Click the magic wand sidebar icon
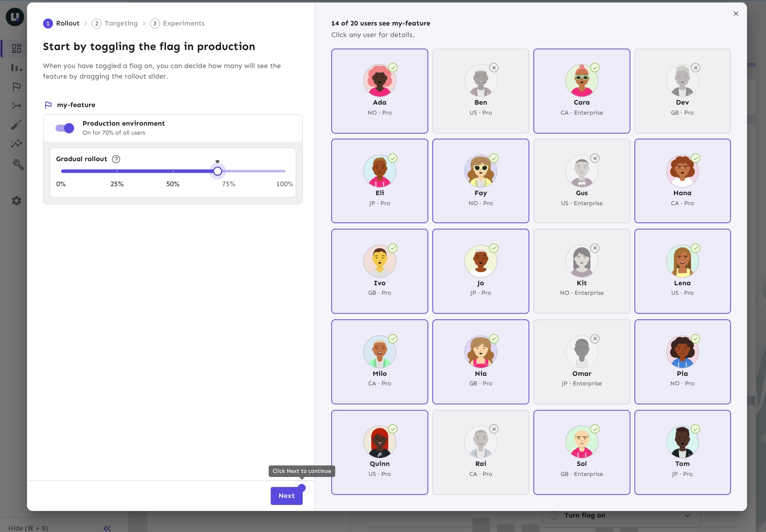The image size is (766, 532). [x=17, y=125]
